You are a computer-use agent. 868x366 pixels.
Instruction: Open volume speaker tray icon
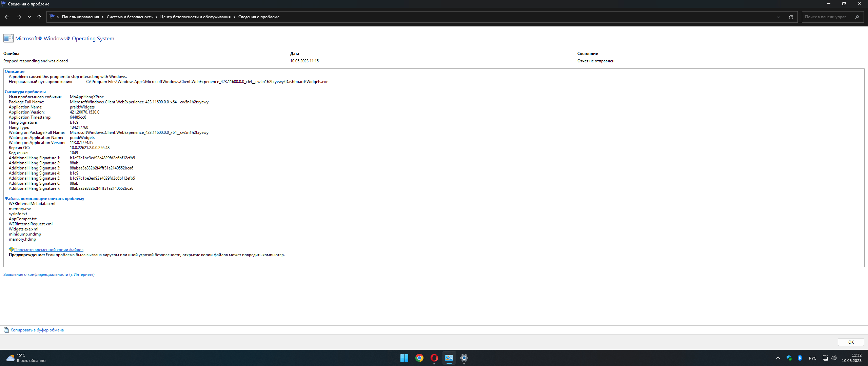click(834, 358)
